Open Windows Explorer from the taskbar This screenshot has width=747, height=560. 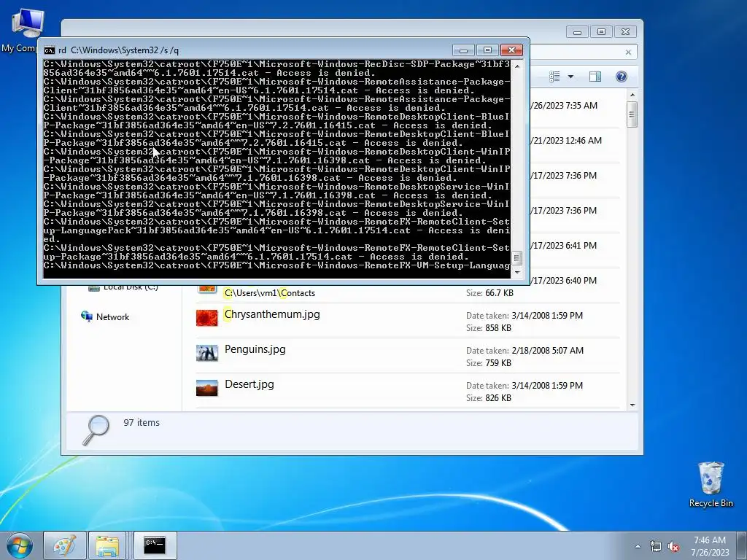[x=107, y=545]
